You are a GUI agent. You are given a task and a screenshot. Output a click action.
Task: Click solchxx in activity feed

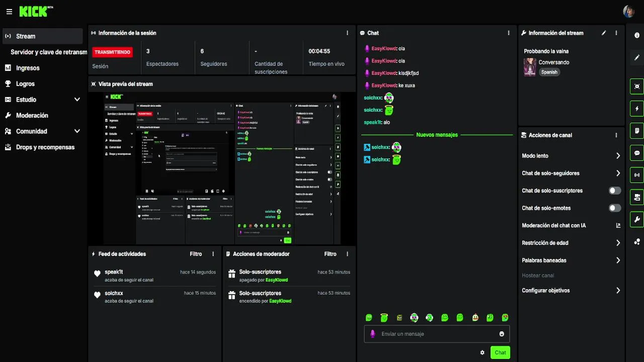click(114, 293)
